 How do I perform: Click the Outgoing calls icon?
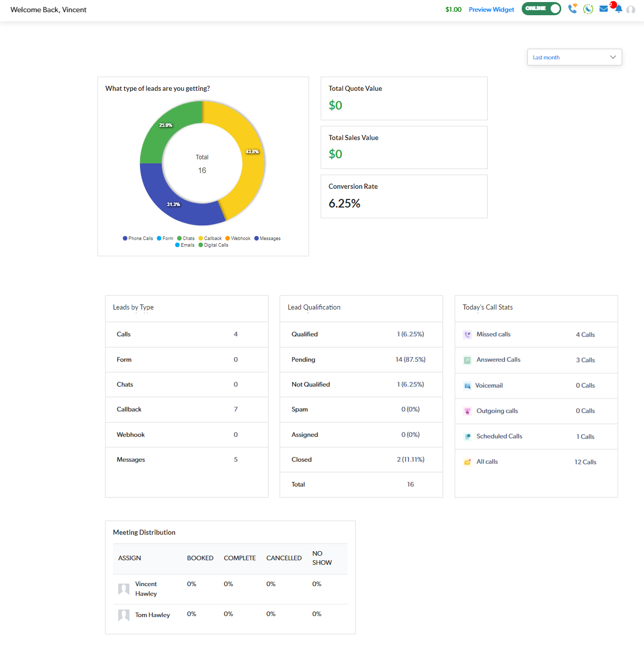(467, 411)
